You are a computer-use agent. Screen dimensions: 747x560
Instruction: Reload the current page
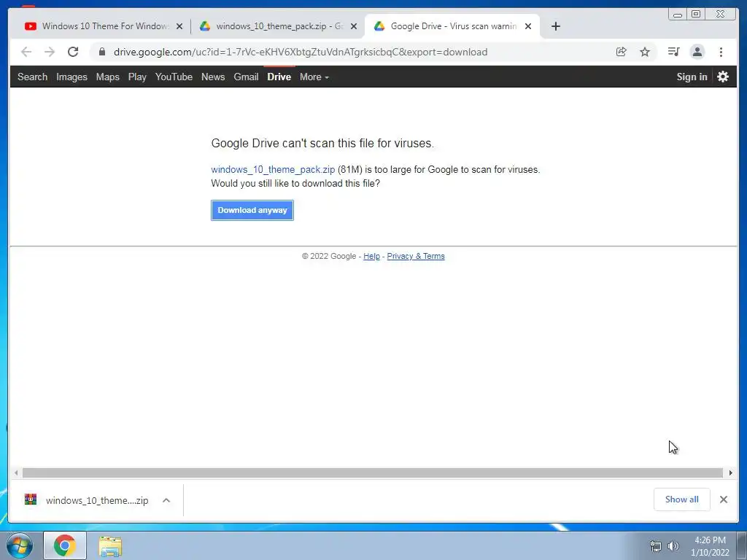(73, 52)
